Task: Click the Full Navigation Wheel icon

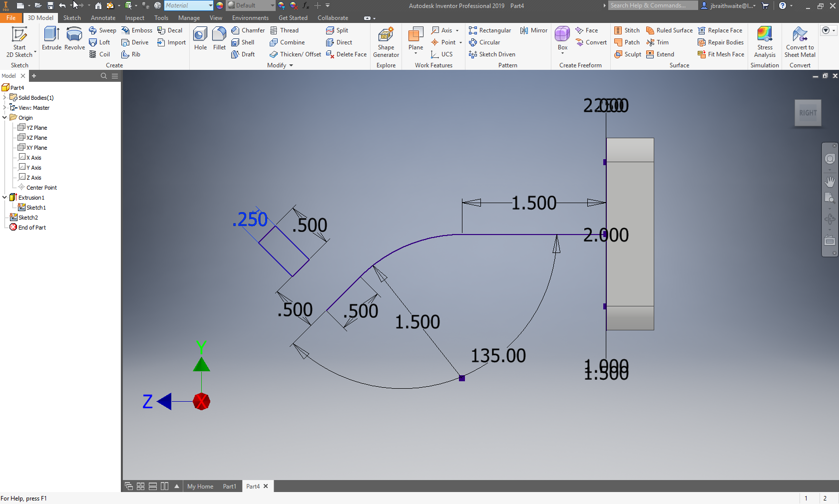Action: tap(830, 159)
